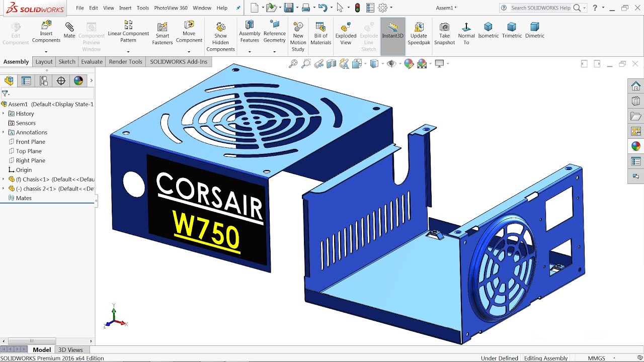Image resolution: width=644 pixels, height=362 pixels.
Task: Select the Mate tool
Action: click(x=69, y=30)
